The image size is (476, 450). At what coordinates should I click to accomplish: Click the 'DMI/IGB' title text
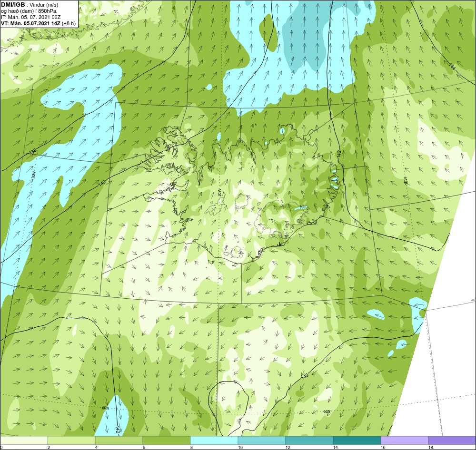click(x=13, y=5)
